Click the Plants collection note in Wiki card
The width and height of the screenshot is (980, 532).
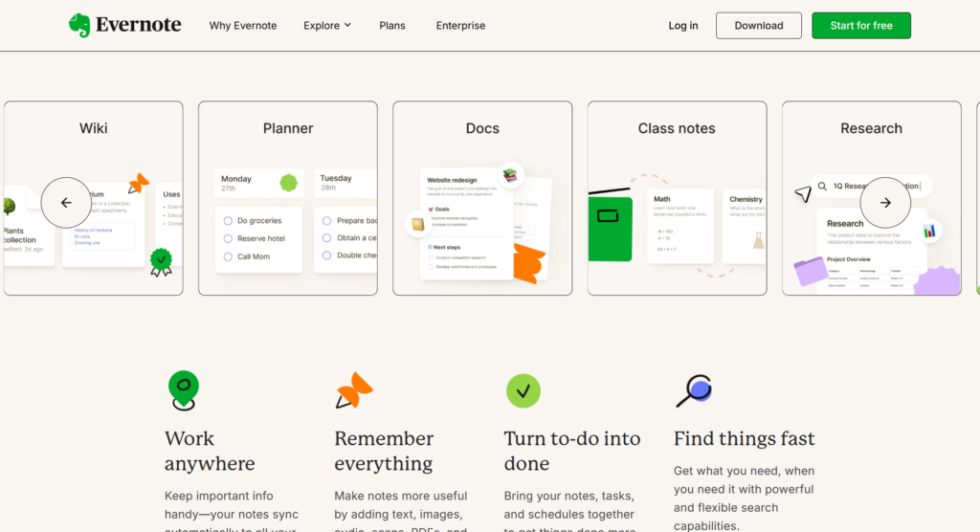coord(28,227)
